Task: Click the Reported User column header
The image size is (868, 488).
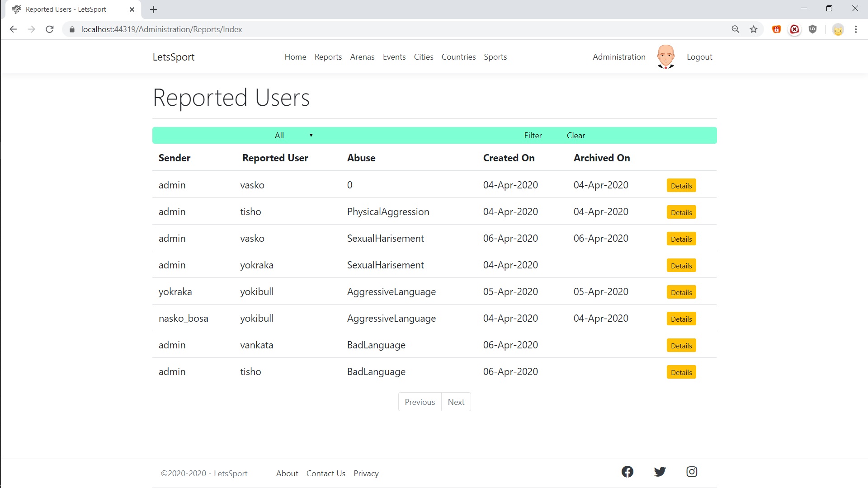Action: 275,158
